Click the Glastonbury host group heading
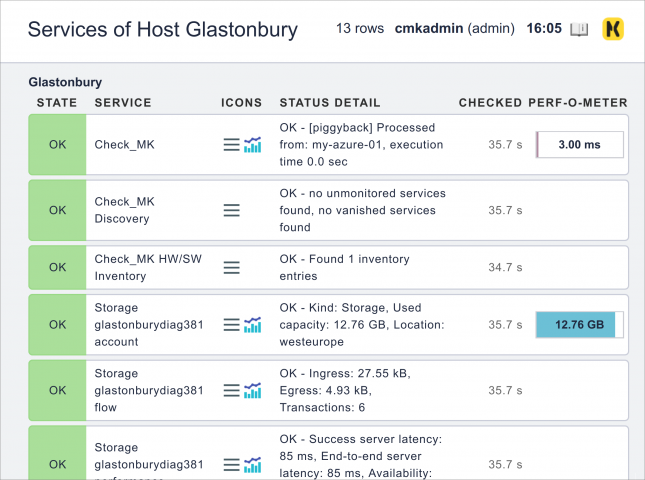Viewport: 645px width, 480px height. pos(65,82)
